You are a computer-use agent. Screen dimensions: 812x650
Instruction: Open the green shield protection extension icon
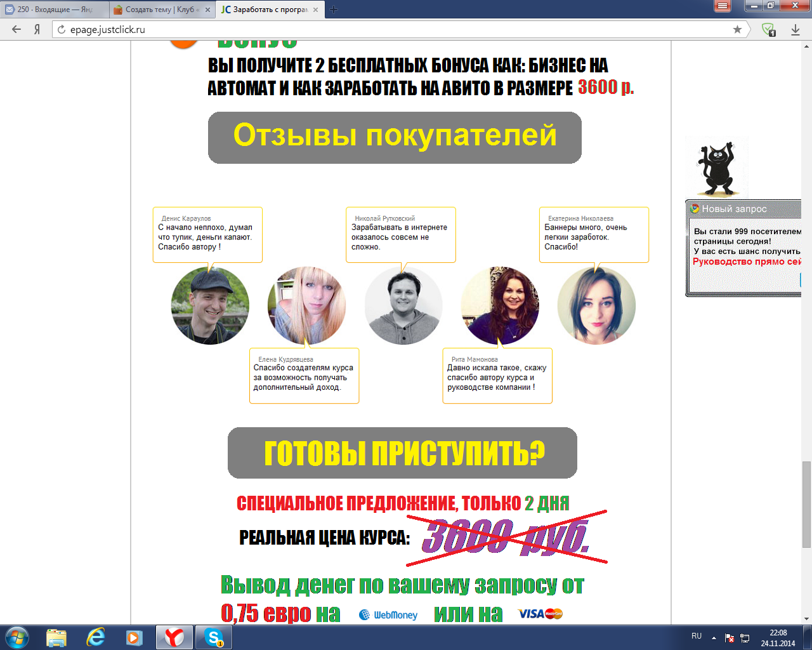coord(768,29)
